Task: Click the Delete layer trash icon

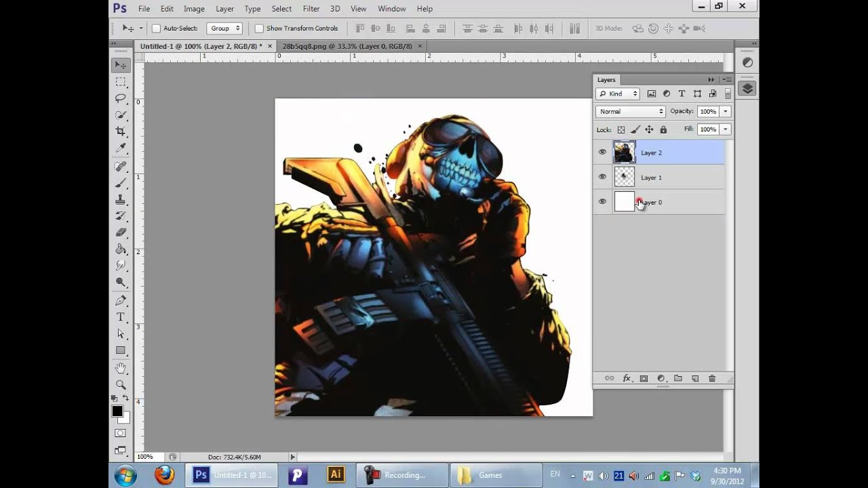Action: click(712, 378)
